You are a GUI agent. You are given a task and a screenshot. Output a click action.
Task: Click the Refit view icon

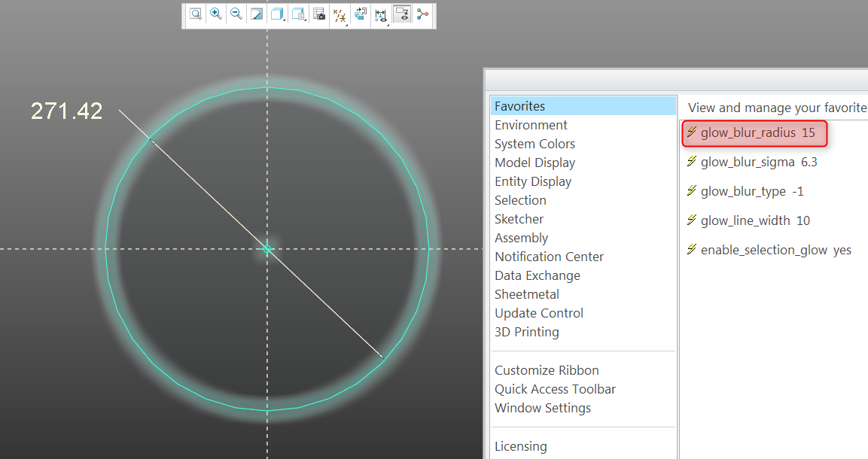click(196, 14)
